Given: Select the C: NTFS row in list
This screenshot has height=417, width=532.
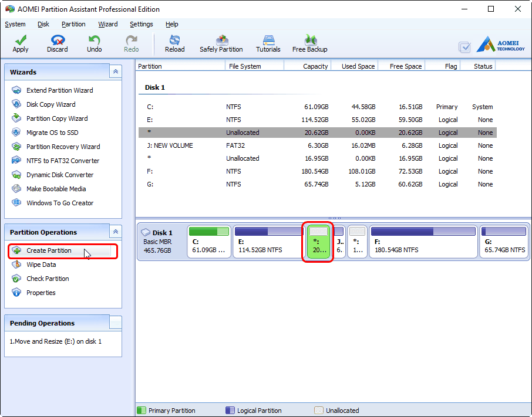Looking at the screenshot, I should click(x=318, y=107).
